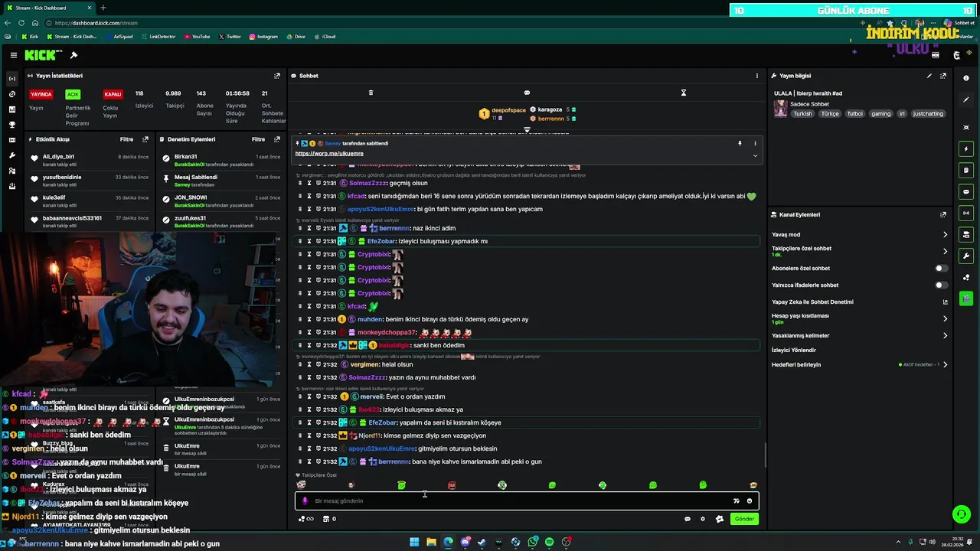Pop out the Etkinlik Akışı panel
The height and width of the screenshot is (551, 980).
point(145,139)
